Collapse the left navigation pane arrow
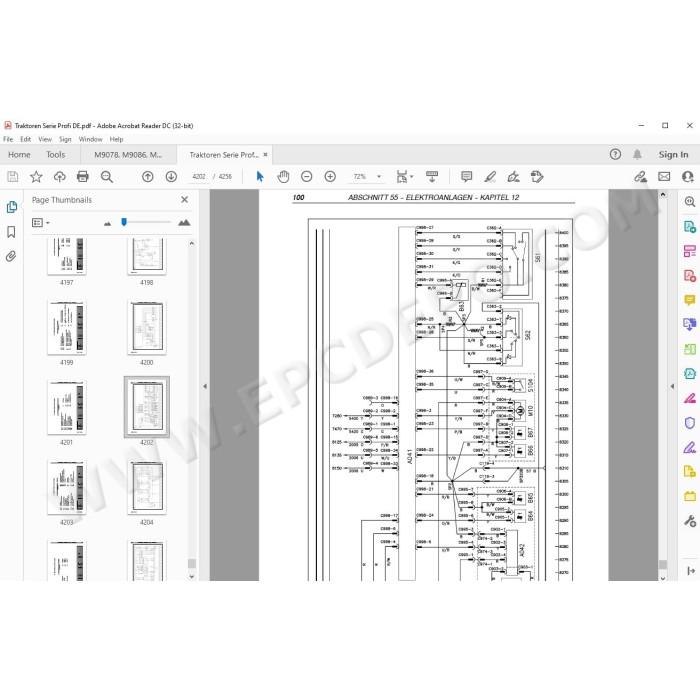Screen dimensions: 700x700 point(205,387)
